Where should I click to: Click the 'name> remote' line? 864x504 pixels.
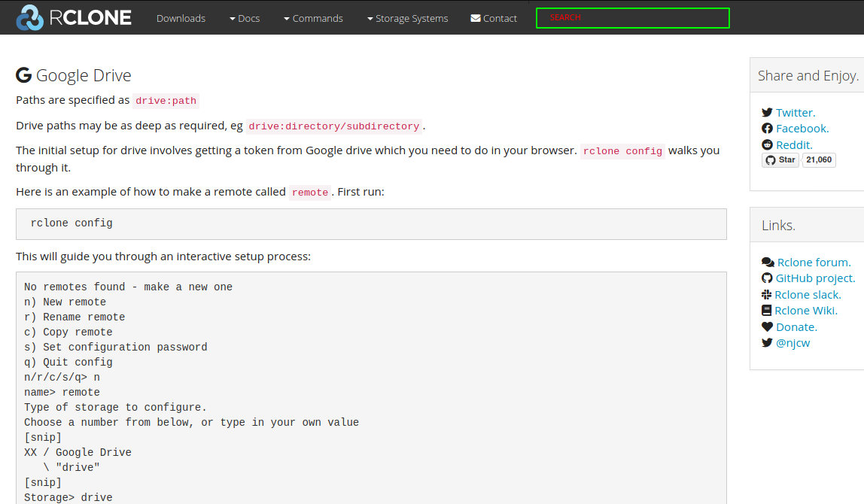tap(62, 392)
